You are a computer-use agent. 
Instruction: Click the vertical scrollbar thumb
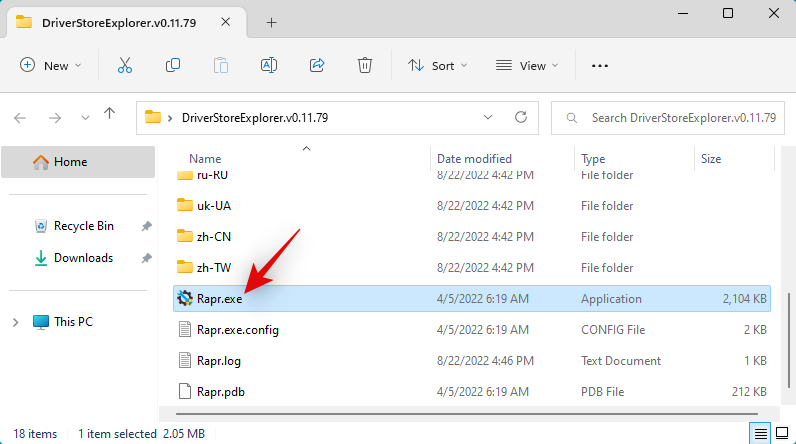coord(789,340)
